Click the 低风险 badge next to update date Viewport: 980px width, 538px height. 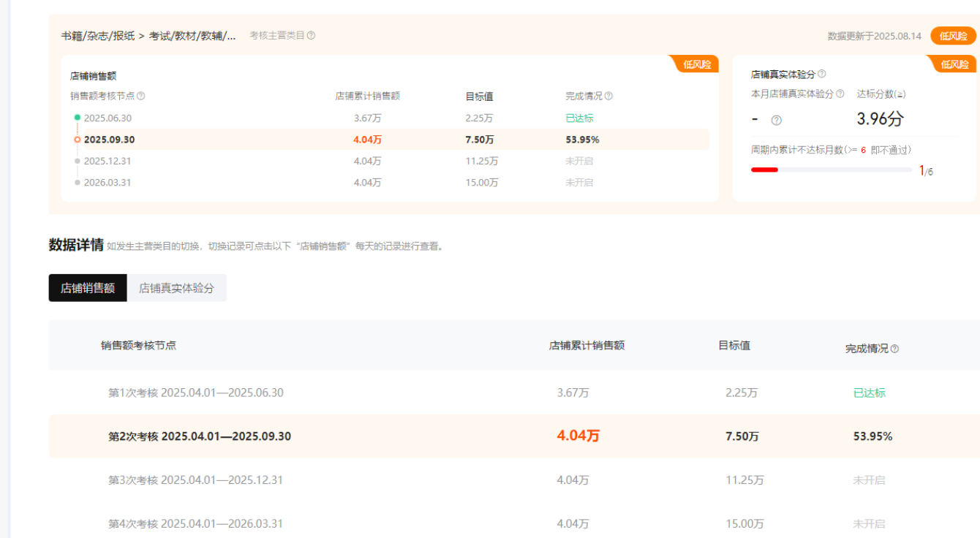(x=953, y=36)
